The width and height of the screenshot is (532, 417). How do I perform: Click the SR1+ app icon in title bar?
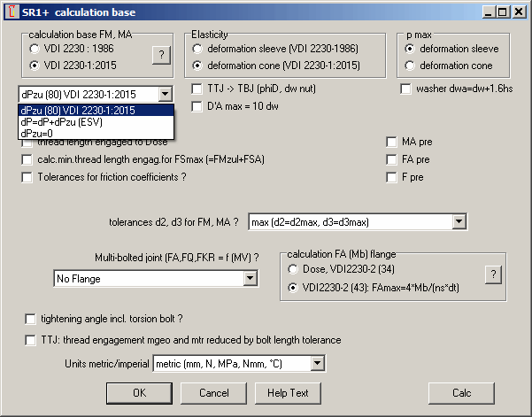click(x=12, y=12)
